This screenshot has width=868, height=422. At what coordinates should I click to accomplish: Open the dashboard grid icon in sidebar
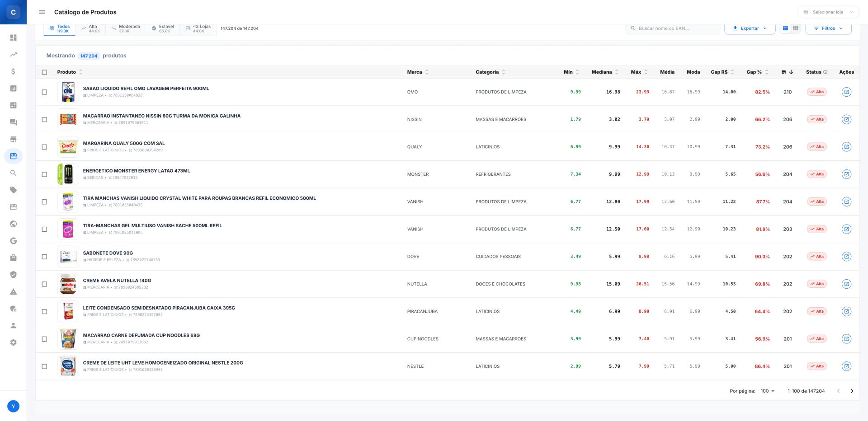(x=13, y=38)
